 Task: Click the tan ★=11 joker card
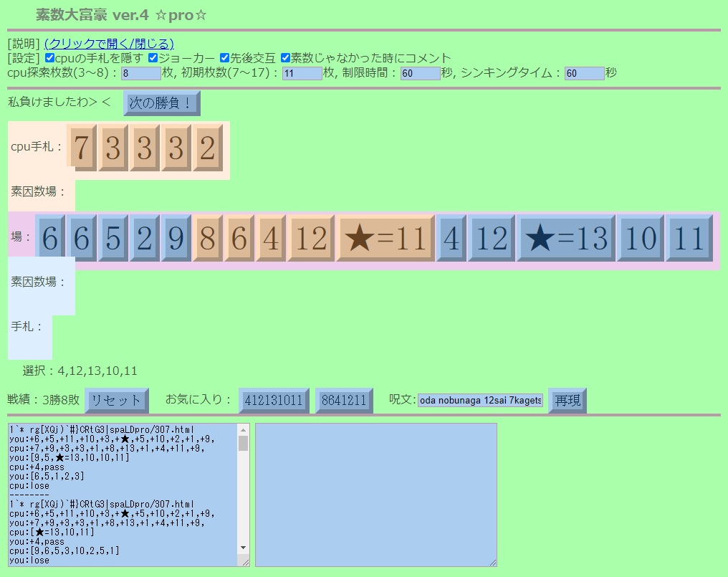click(x=385, y=238)
